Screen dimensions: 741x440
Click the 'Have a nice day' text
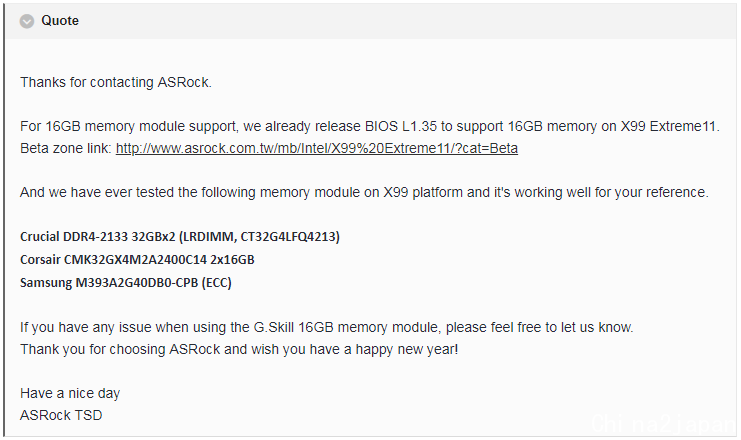pyautogui.click(x=70, y=393)
